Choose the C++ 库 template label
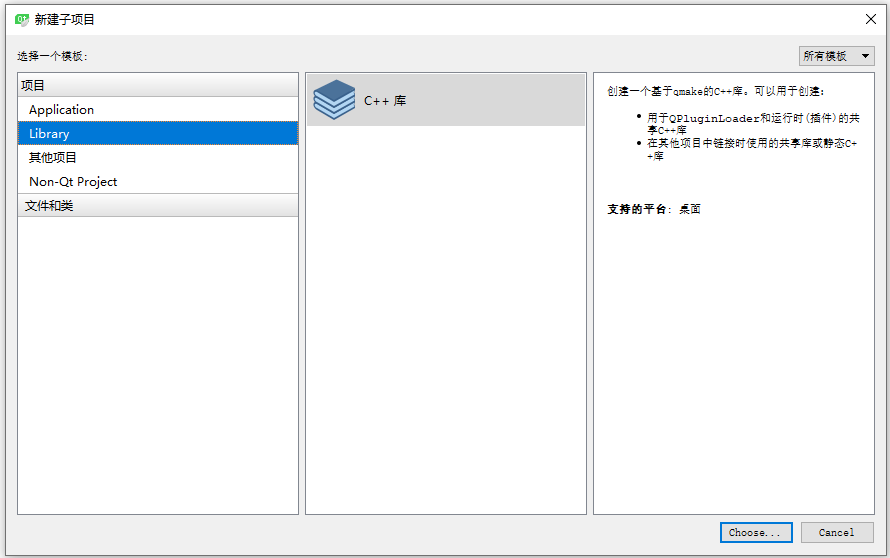Image resolution: width=890 pixels, height=558 pixels. point(385,101)
